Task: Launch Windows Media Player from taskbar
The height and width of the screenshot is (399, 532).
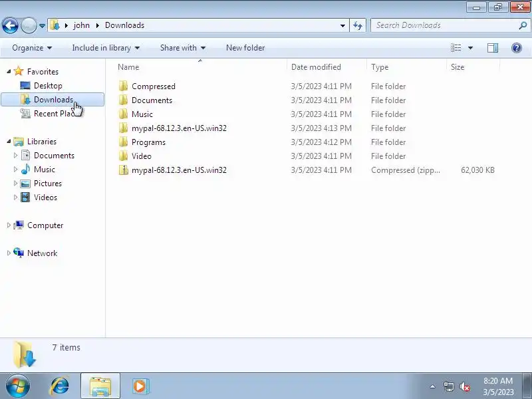Action: click(x=140, y=386)
